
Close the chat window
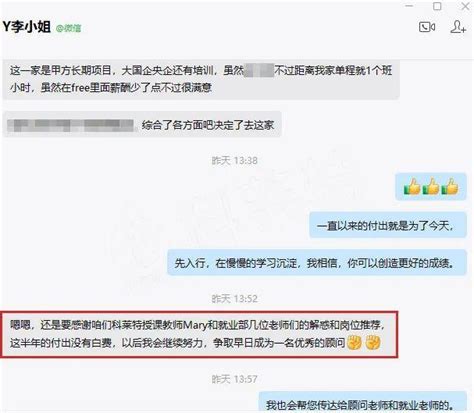[x=465, y=6]
